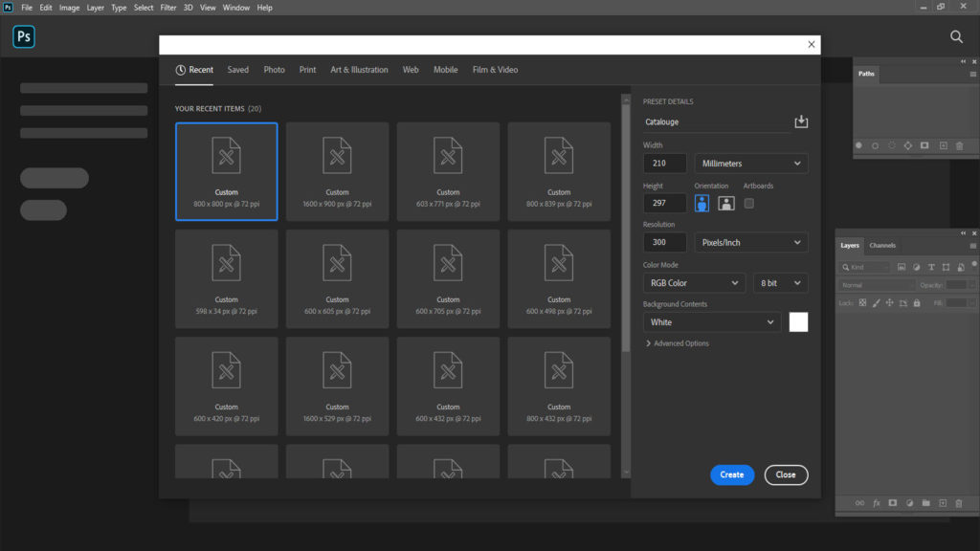Create new group folder icon in Layers
980x551 pixels.
click(x=925, y=503)
